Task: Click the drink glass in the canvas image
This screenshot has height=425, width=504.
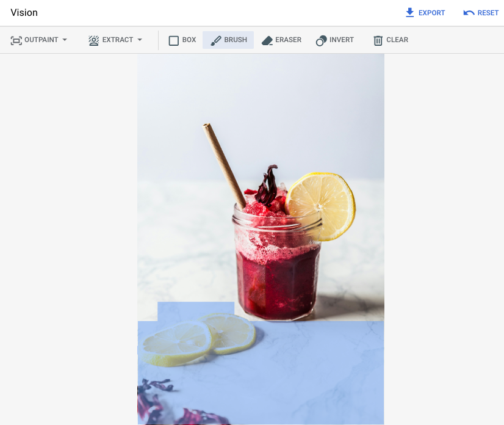Action: point(278,256)
